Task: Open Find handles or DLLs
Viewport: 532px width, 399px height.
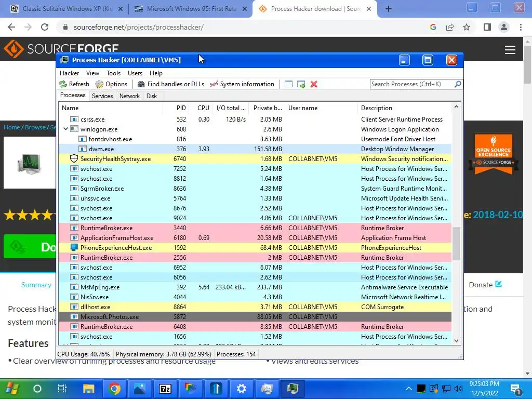Action: (171, 84)
